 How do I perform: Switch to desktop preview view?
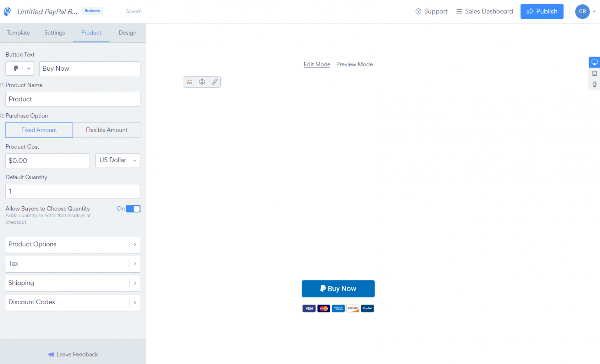point(594,62)
